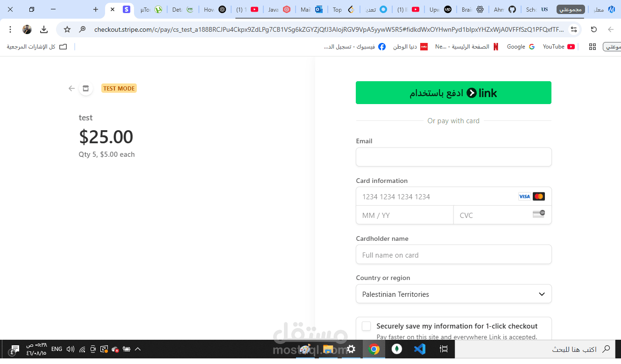Open the site information icon in address bar
621x364 pixels.
coord(574,29)
